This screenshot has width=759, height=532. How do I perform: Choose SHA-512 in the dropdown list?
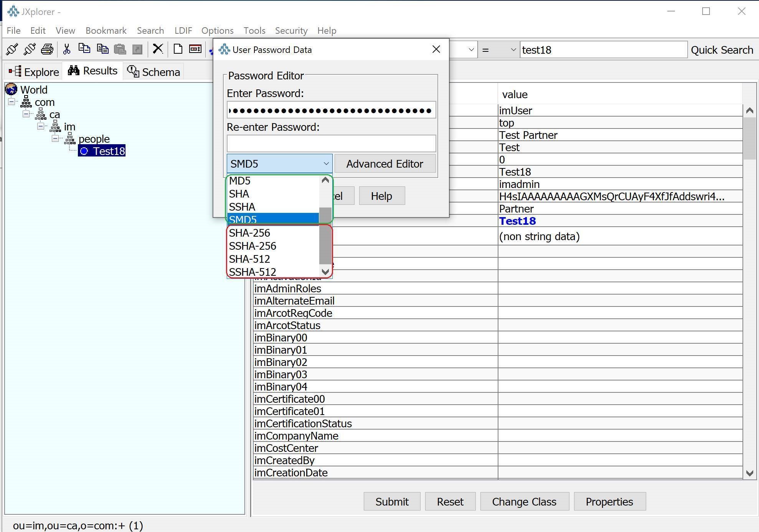coord(249,259)
